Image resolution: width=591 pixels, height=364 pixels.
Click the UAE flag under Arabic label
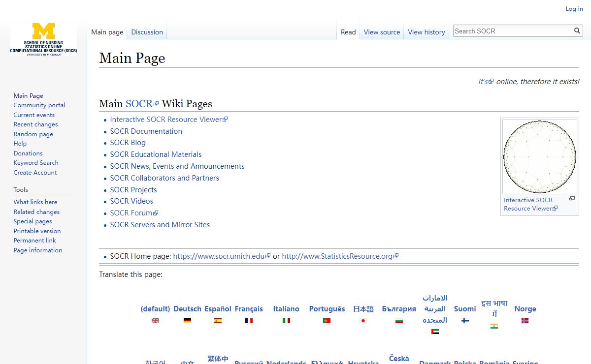point(435,332)
